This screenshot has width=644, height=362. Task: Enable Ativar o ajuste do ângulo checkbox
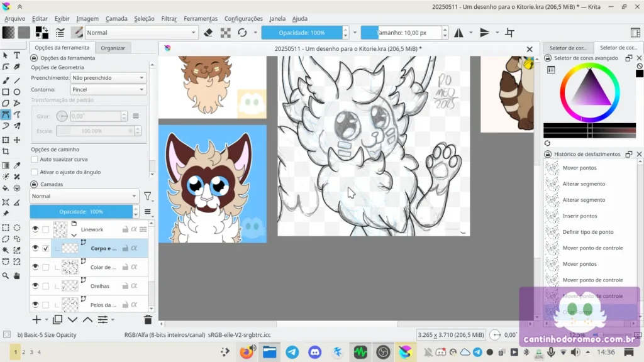coord(35,172)
